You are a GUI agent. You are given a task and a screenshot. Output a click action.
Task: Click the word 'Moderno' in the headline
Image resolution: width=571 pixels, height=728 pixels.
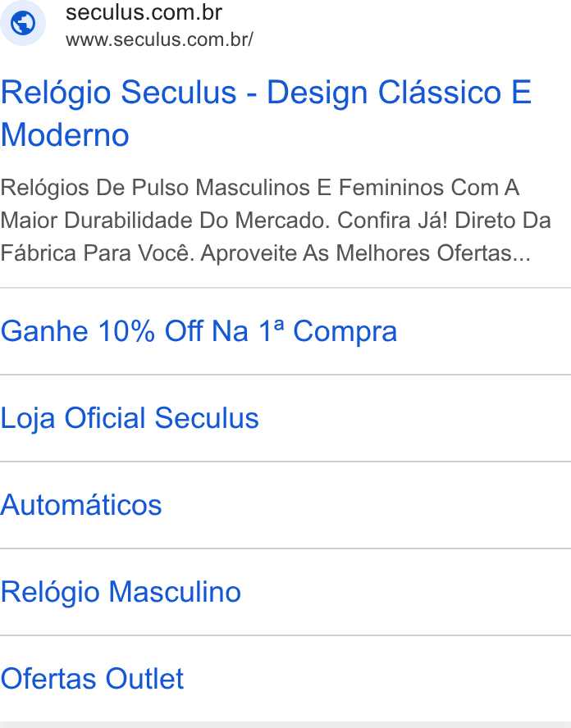65,135
